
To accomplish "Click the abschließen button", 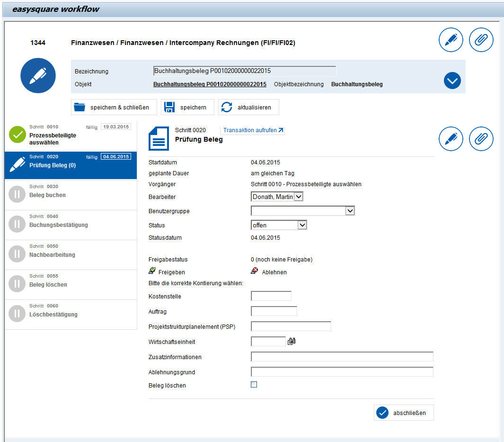I will click(404, 412).
